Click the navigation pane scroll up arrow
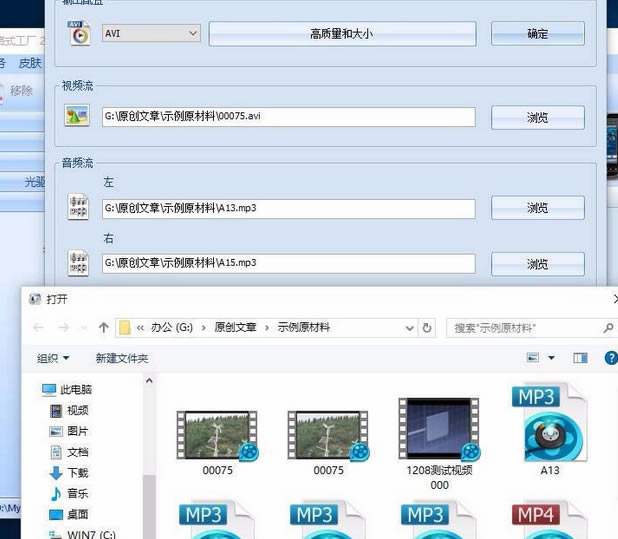The image size is (618, 539). point(149,381)
